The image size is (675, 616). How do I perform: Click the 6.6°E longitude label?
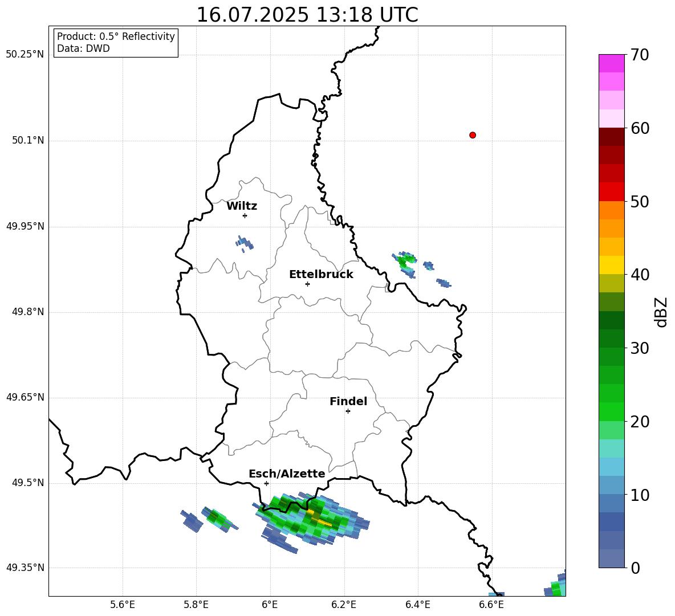[x=491, y=605]
